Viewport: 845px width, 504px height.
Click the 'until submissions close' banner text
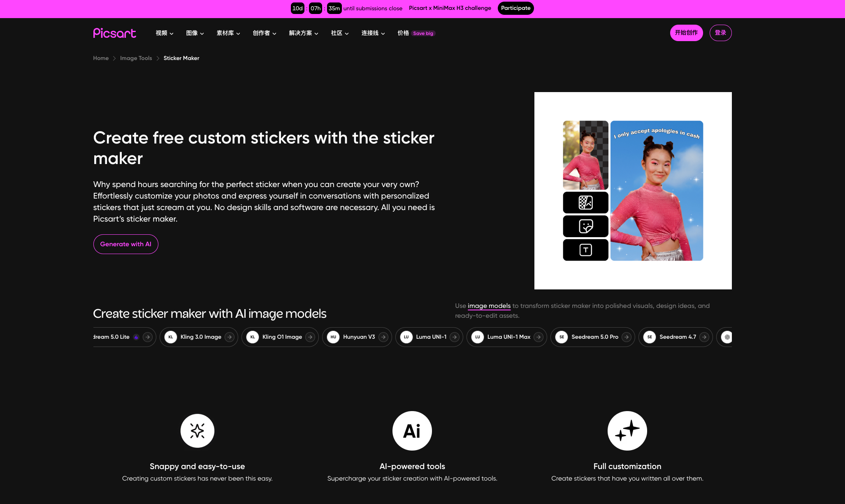(373, 8)
